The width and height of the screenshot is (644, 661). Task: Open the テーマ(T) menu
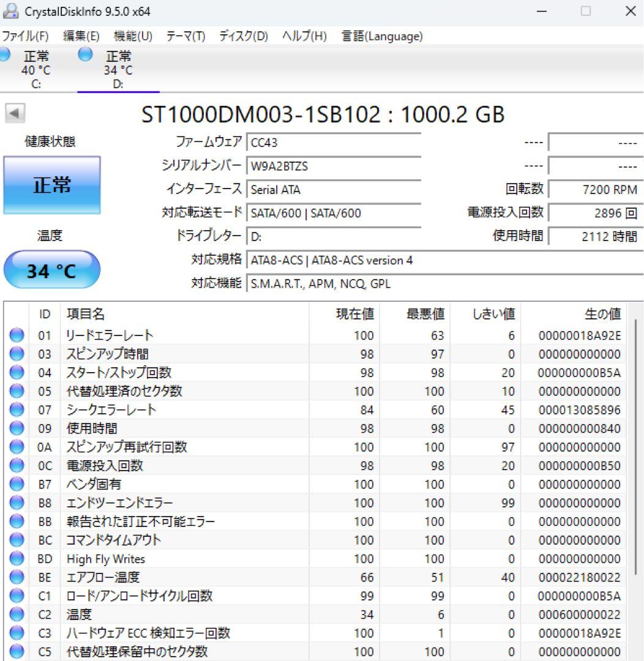185,36
